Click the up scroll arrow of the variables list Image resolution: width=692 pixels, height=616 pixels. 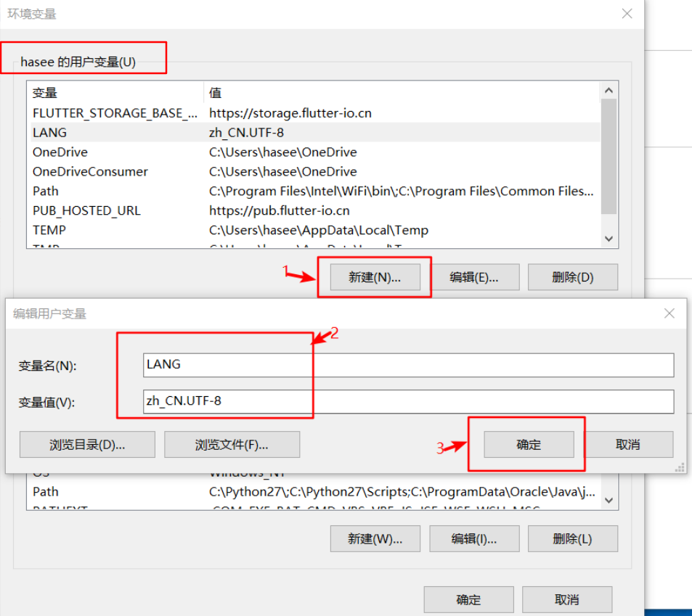[x=608, y=90]
